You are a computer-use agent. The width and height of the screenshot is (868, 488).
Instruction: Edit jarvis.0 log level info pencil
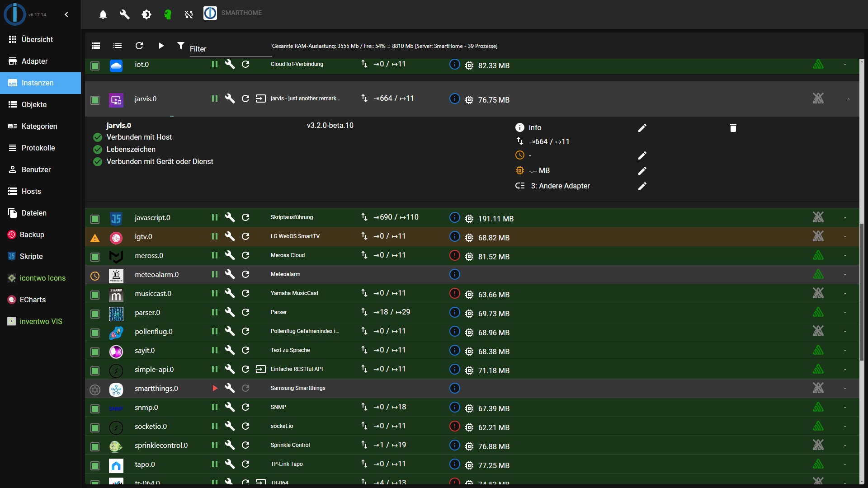(x=642, y=128)
